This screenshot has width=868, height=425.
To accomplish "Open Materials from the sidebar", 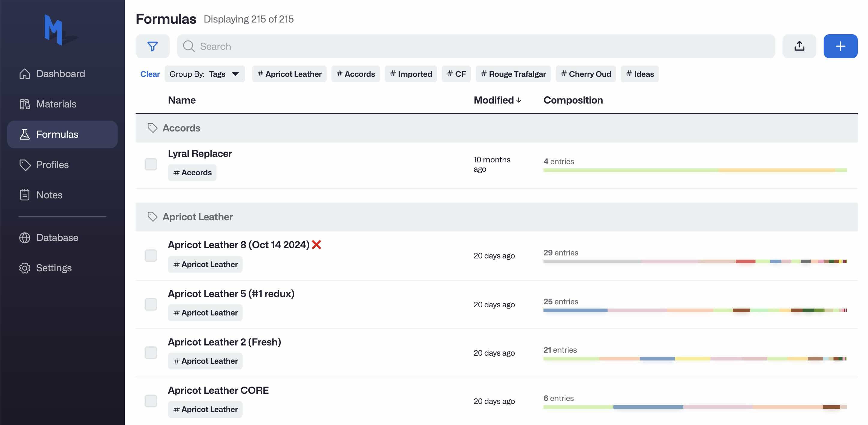I will [56, 104].
